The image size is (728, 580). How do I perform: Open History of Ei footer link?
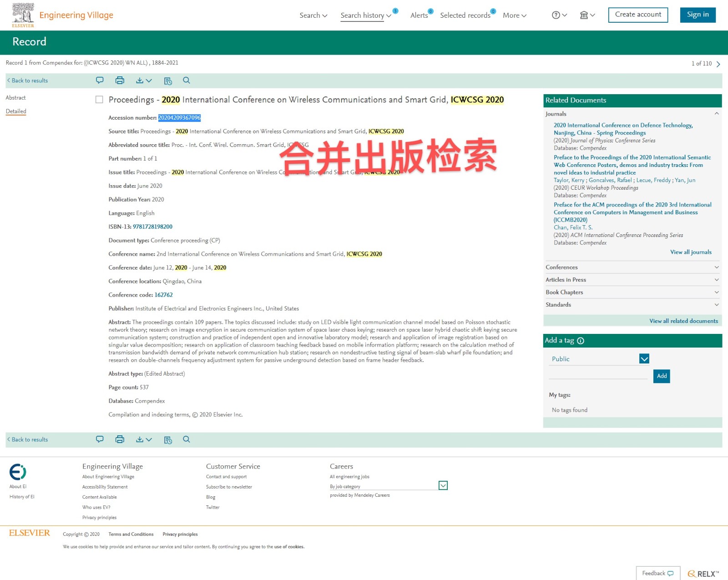[x=22, y=497]
